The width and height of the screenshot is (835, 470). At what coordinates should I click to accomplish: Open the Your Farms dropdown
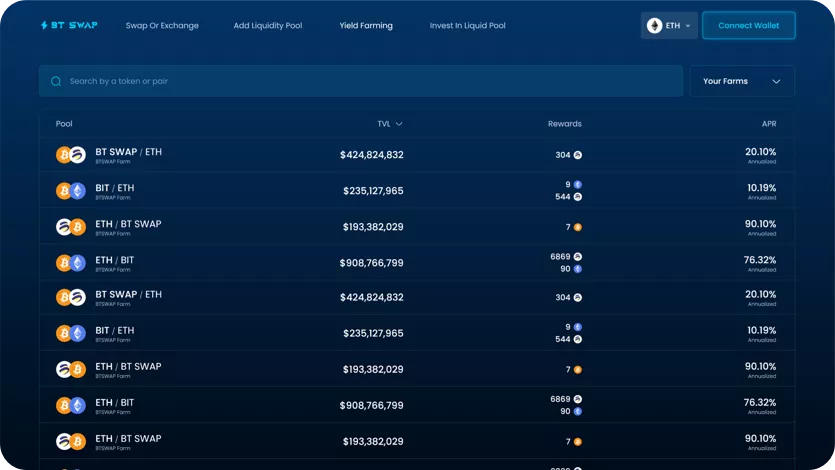click(x=742, y=81)
